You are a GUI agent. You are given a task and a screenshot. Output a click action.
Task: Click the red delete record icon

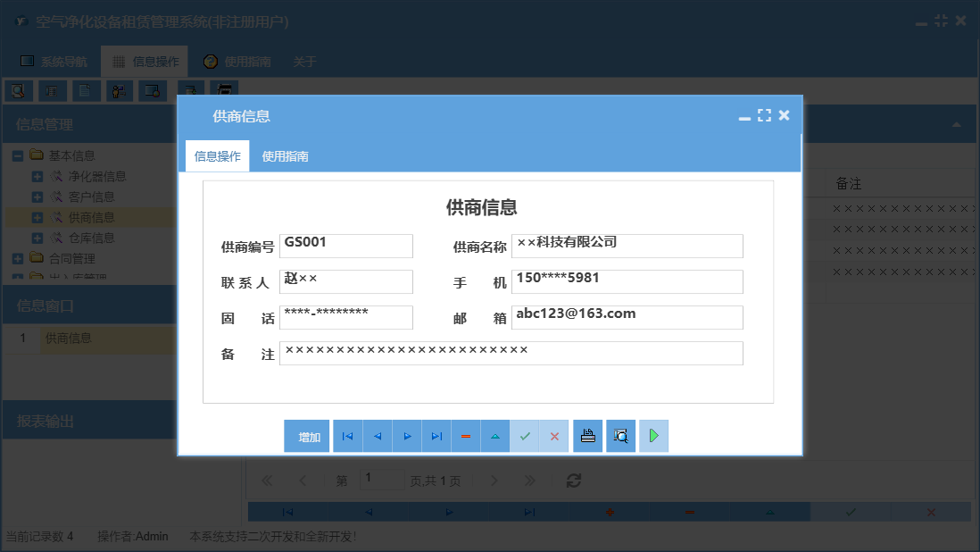tap(465, 436)
